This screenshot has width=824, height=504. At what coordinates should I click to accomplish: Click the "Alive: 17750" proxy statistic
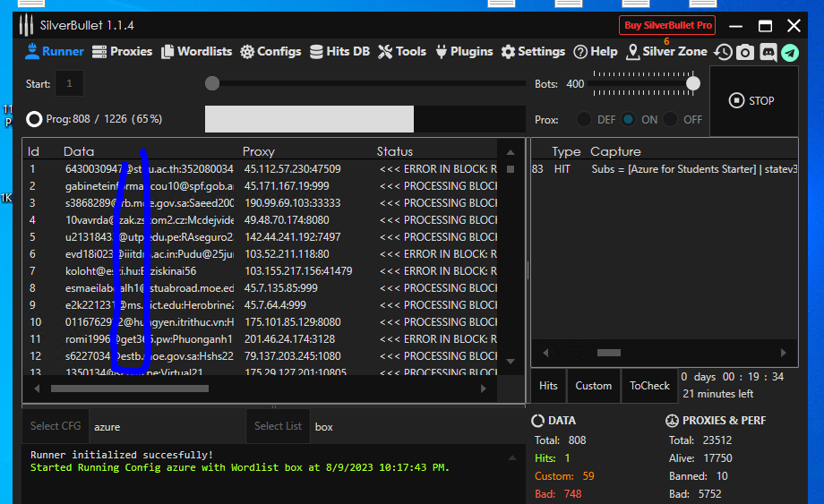(700, 458)
